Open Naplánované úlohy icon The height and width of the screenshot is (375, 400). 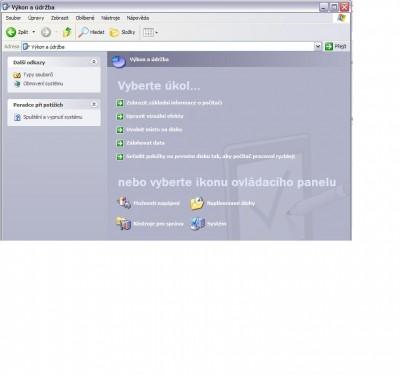point(197,203)
